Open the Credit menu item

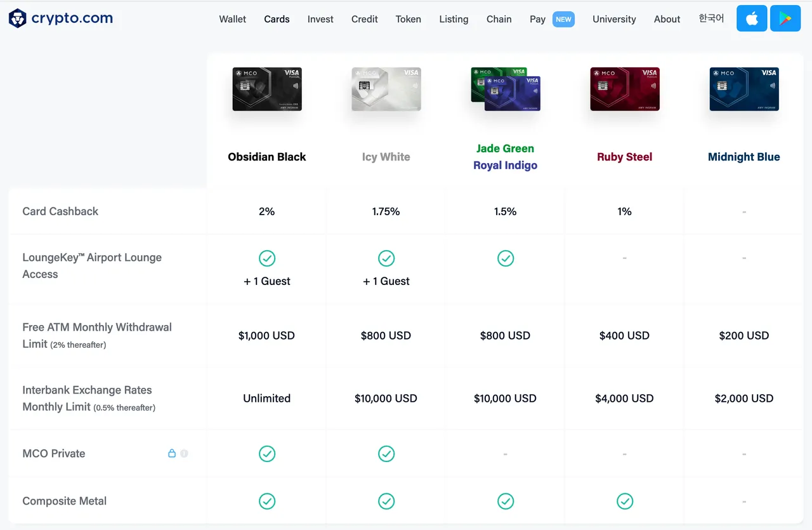pyautogui.click(x=365, y=19)
